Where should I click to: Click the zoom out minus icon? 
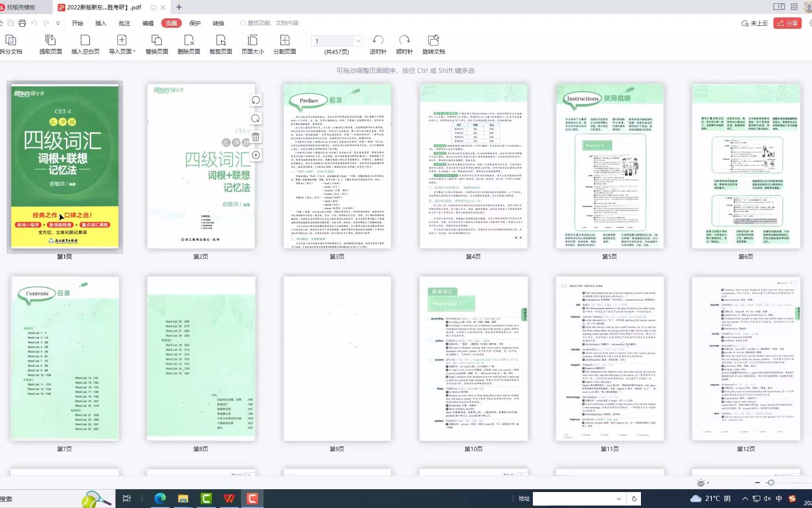pyautogui.click(x=757, y=483)
